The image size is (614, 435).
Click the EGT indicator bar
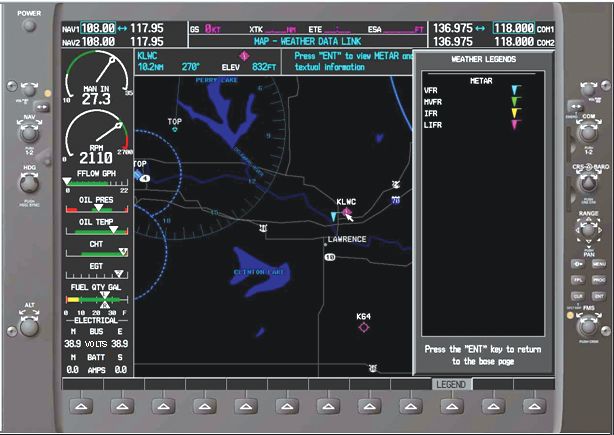click(x=97, y=275)
